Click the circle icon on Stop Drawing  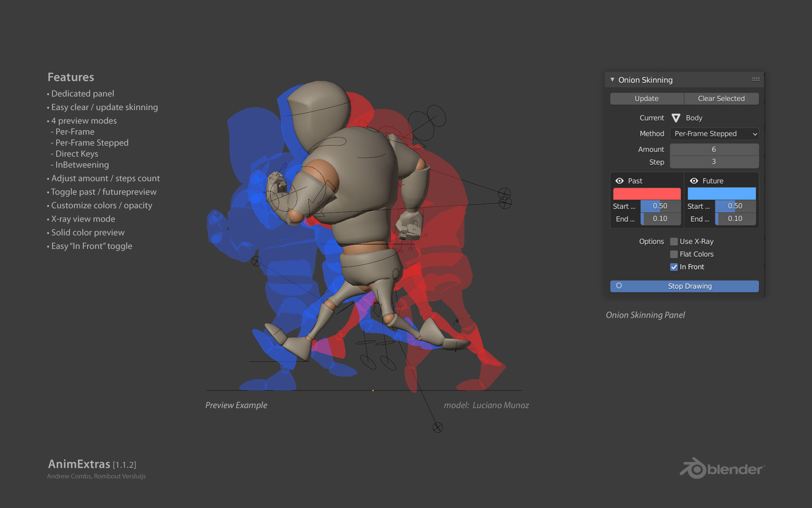(619, 286)
